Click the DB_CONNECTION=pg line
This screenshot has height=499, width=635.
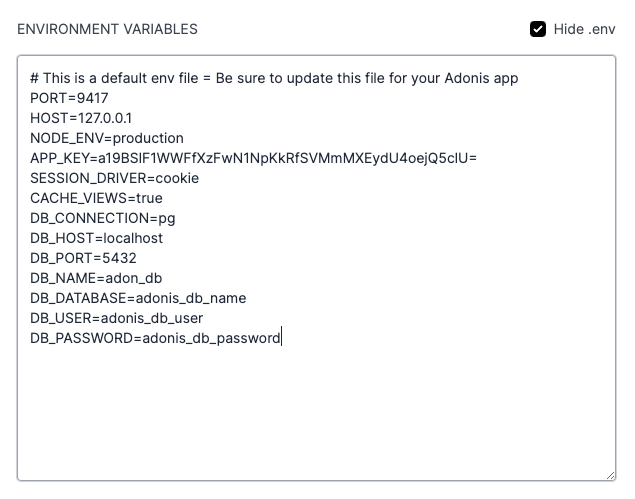pos(103,218)
